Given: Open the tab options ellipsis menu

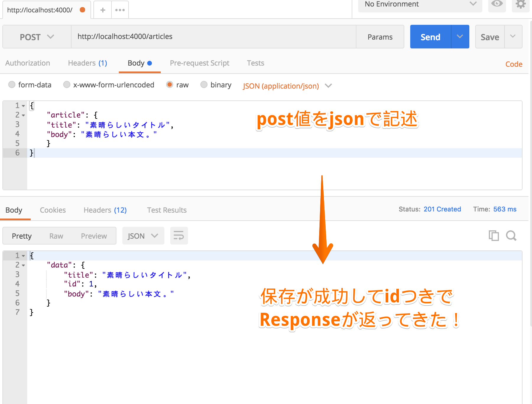Looking at the screenshot, I should coord(120,10).
